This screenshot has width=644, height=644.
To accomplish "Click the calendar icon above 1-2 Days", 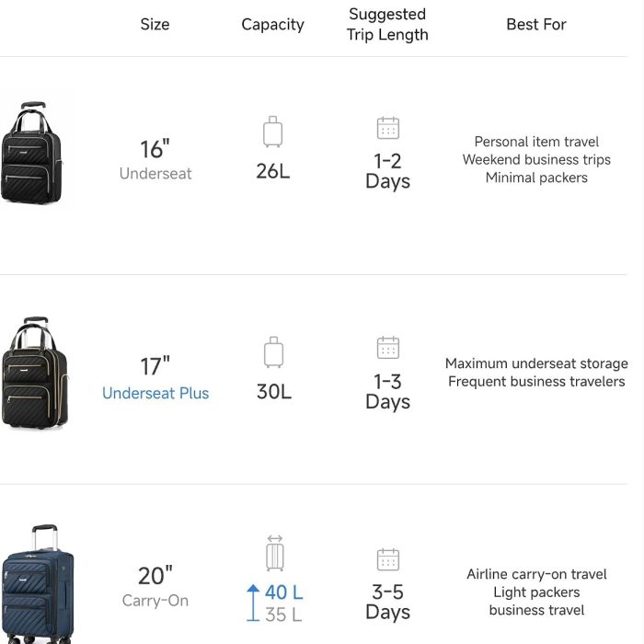I will tap(387, 128).
